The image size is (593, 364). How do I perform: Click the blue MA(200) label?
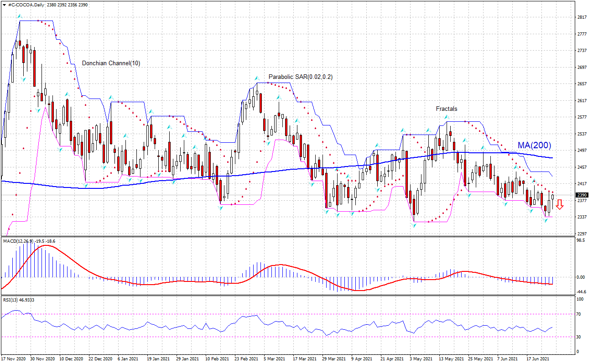point(534,146)
